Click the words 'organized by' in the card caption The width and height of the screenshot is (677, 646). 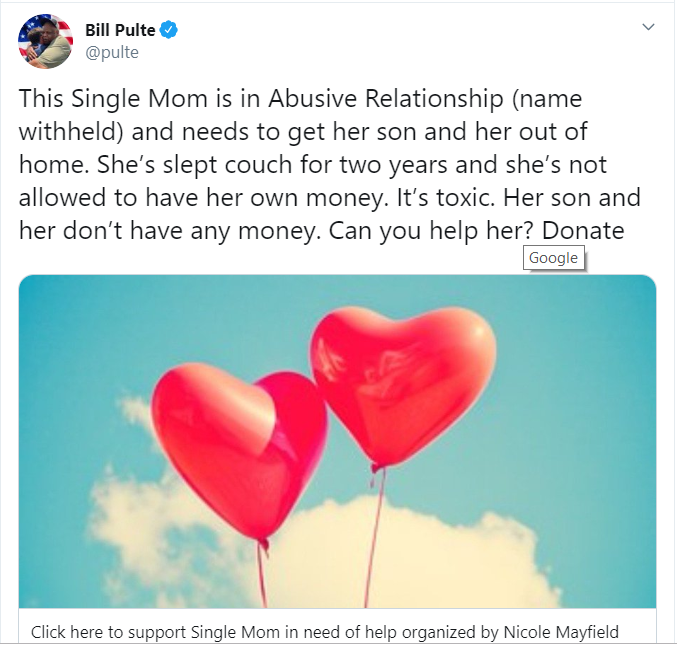(447, 633)
